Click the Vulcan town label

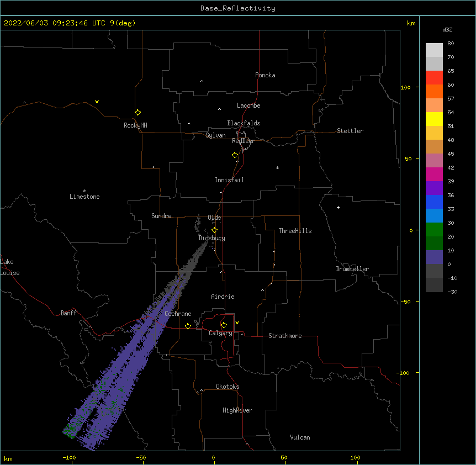(x=300, y=437)
